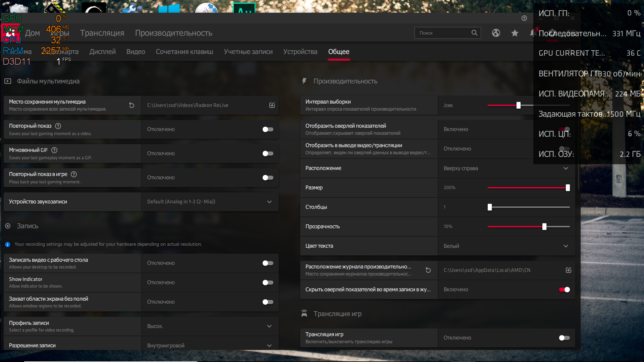Click the help question mark icon
Image resolution: width=644 pixels, height=362 pixels.
tap(524, 18)
